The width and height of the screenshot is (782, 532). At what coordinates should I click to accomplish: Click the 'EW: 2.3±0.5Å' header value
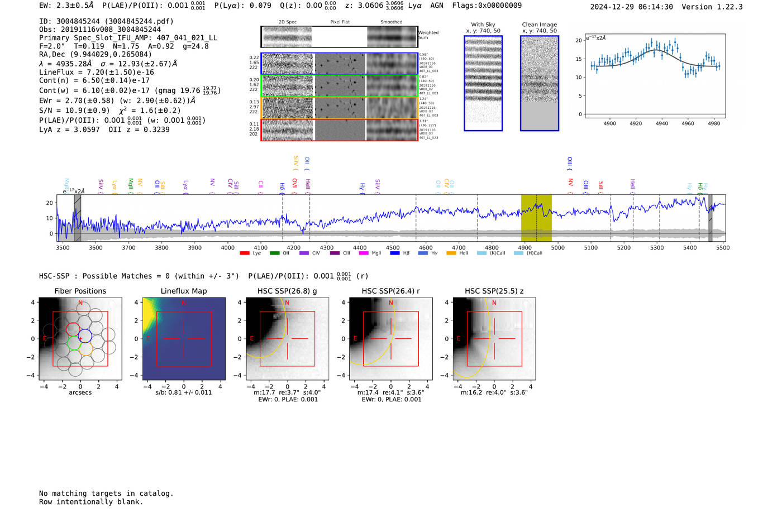(x=66, y=6)
